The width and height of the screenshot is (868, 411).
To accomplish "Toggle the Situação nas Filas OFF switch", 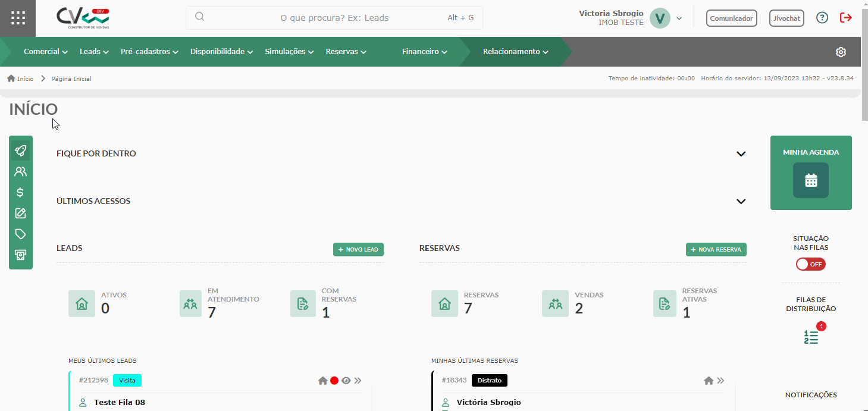I will [811, 264].
